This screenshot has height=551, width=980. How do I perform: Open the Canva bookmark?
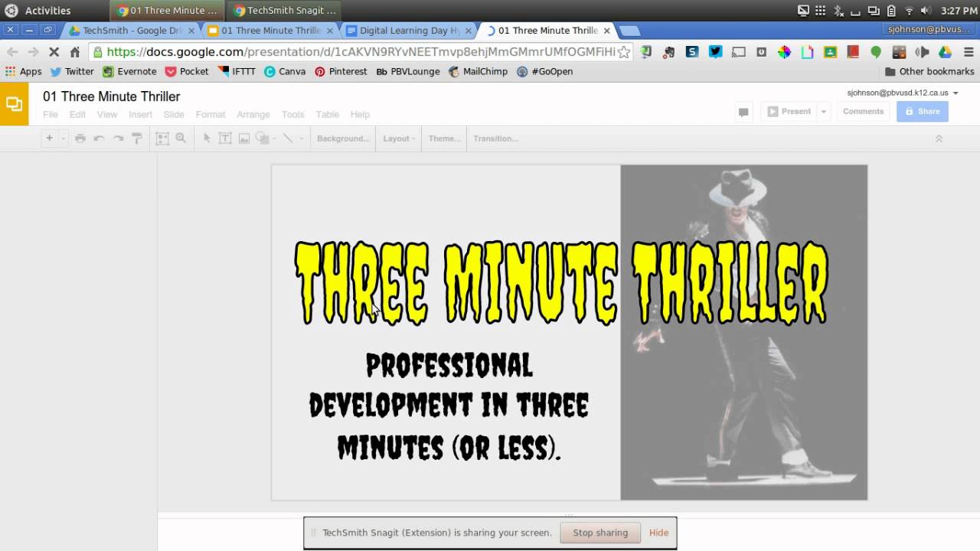point(285,71)
